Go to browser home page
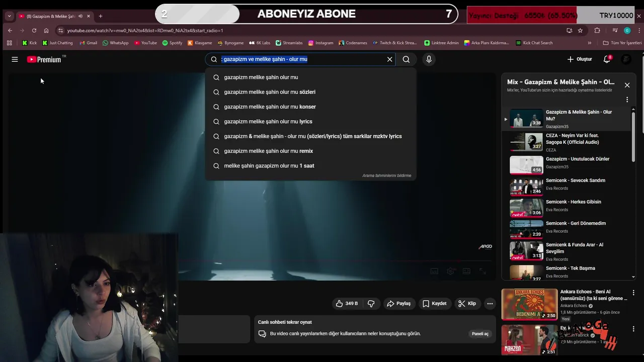644x362 pixels. [46, 30]
